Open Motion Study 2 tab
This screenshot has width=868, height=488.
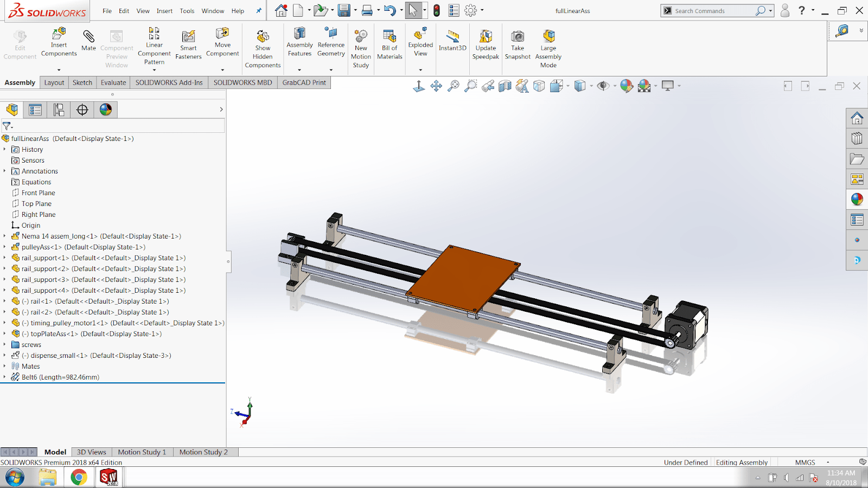tap(203, 452)
